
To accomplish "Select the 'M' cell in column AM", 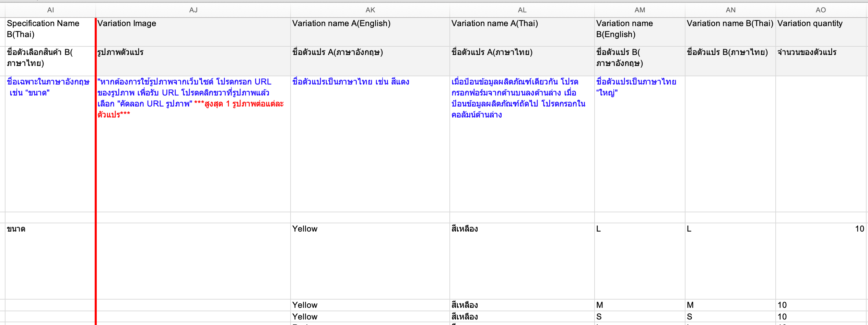I will 640,305.
